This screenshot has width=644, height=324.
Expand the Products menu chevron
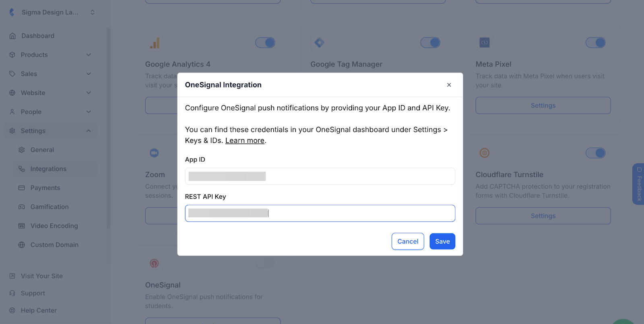tap(89, 55)
